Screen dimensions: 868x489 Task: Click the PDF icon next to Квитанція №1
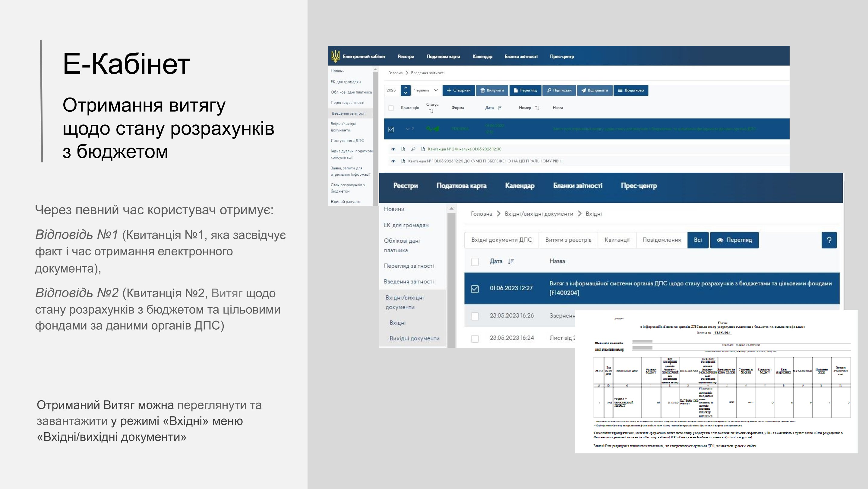(403, 161)
